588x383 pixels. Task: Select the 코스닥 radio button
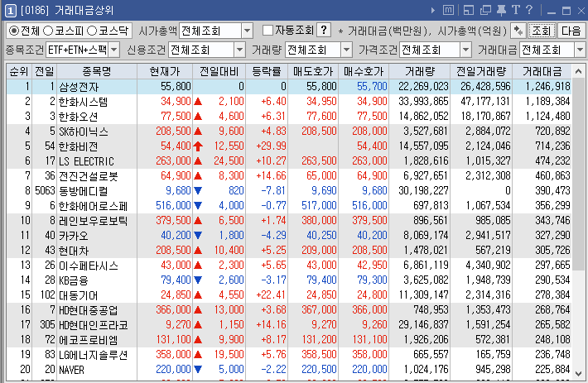coord(92,31)
